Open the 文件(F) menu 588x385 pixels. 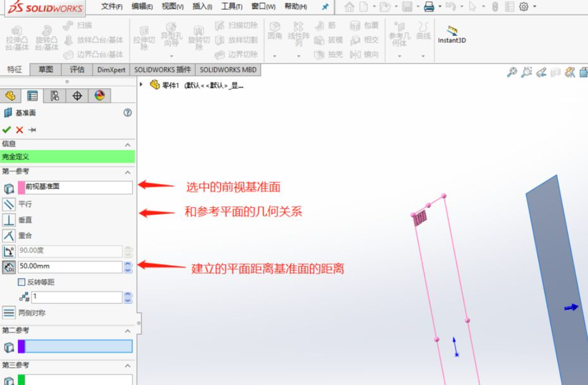click(112, 6)
